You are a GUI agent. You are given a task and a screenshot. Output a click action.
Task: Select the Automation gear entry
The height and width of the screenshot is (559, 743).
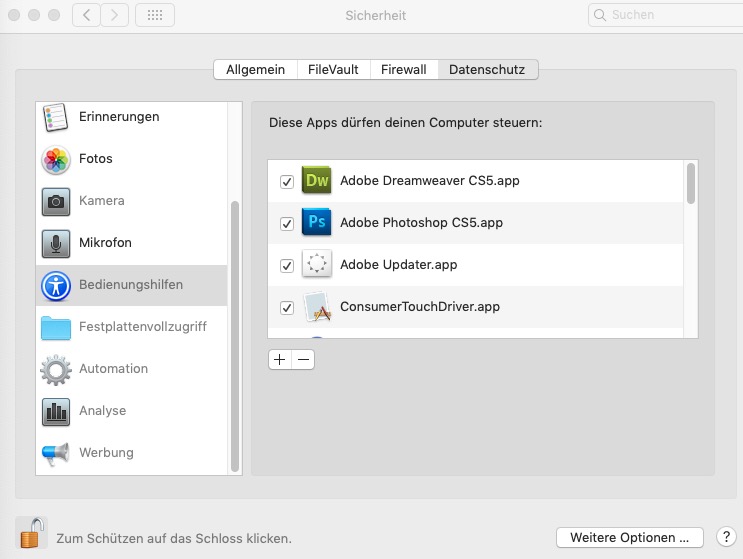[132, 369]
